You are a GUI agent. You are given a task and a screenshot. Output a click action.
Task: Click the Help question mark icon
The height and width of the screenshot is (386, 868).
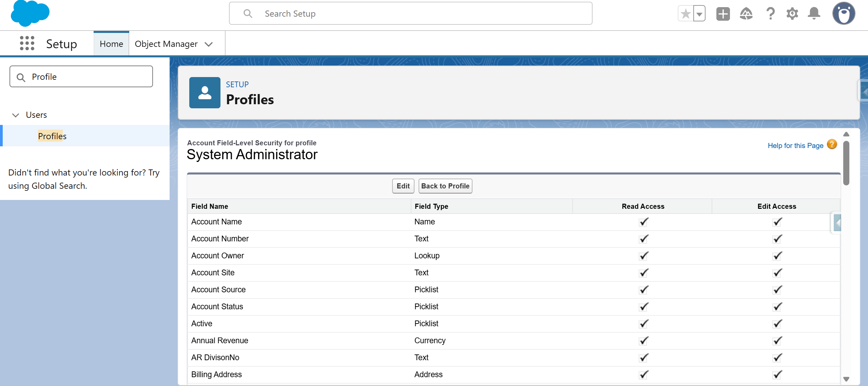770,14
